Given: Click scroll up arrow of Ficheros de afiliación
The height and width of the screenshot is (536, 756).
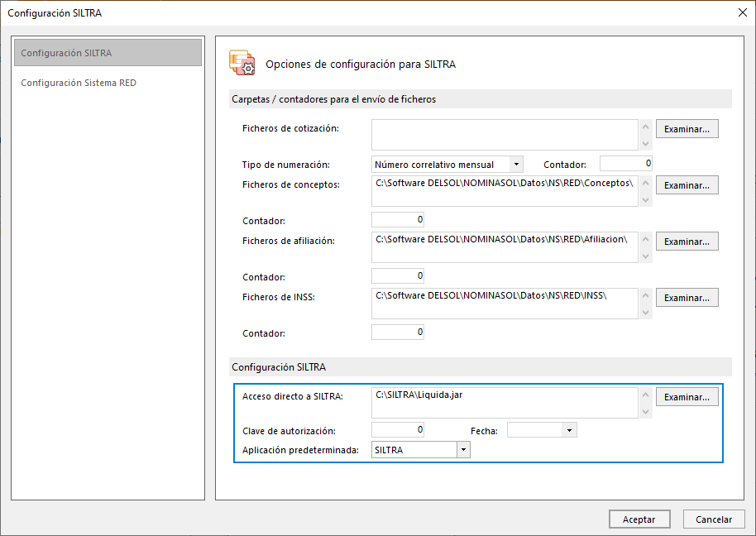Looking at the screenshot, I should [646, 240].
